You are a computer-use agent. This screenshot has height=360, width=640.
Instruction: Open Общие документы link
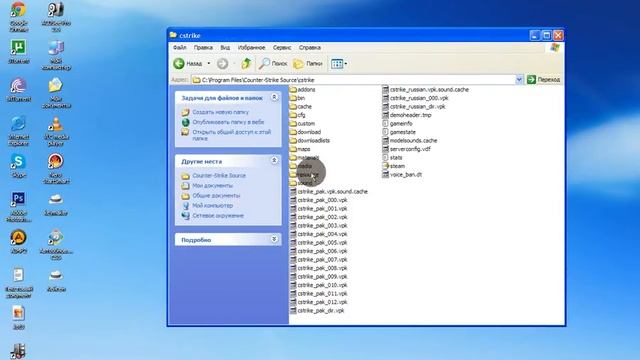click(x=216, y=196)
